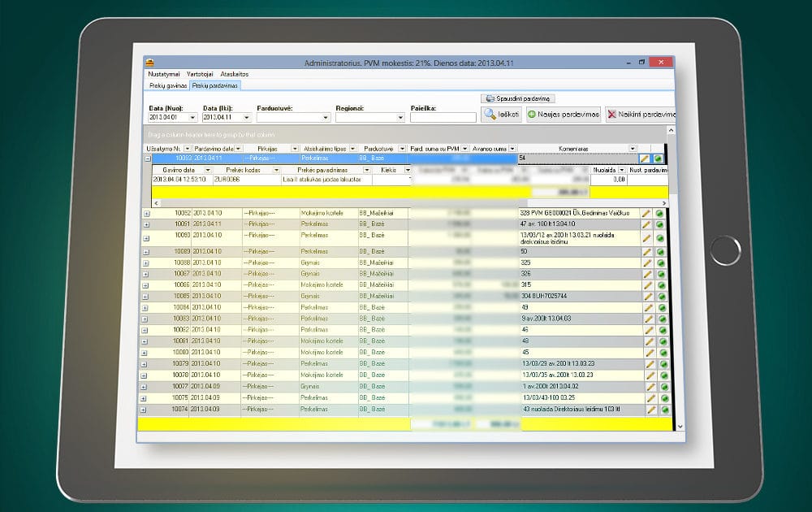Screen dimensions: 812x512
Task: Click the green circle icon for order 10074
Action: [665, 410]
